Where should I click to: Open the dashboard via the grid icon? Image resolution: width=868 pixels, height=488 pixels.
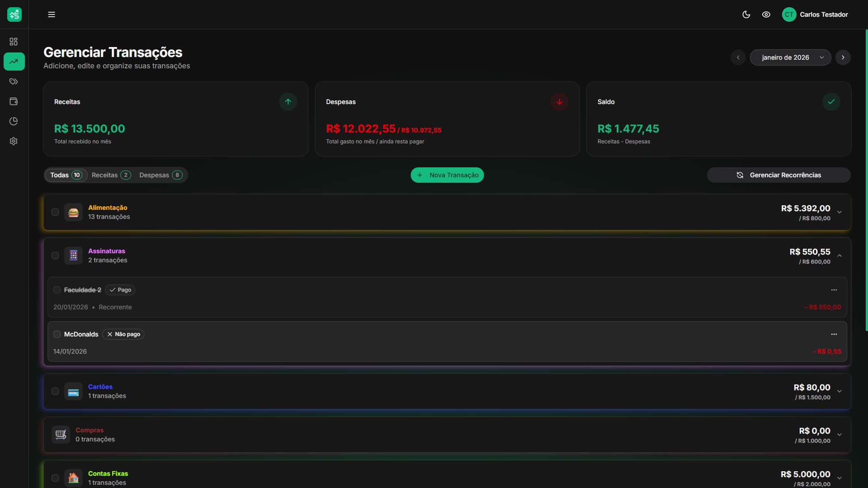coord(14,41)
